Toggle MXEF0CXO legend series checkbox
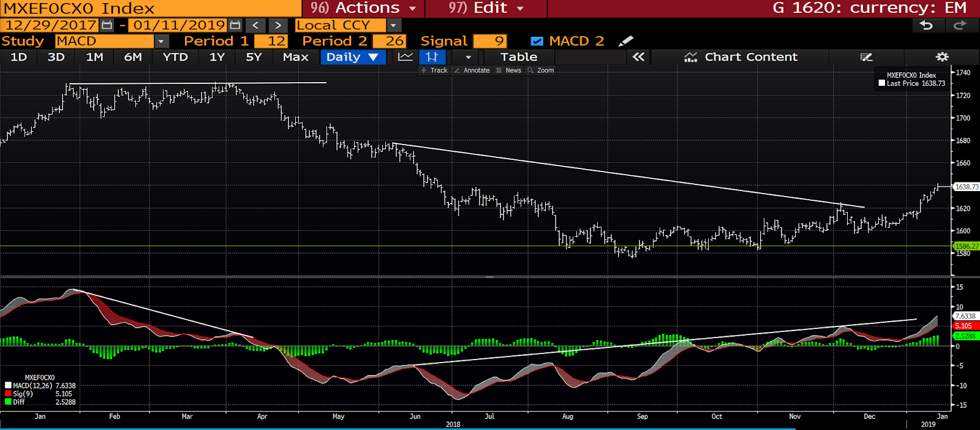 881,83
